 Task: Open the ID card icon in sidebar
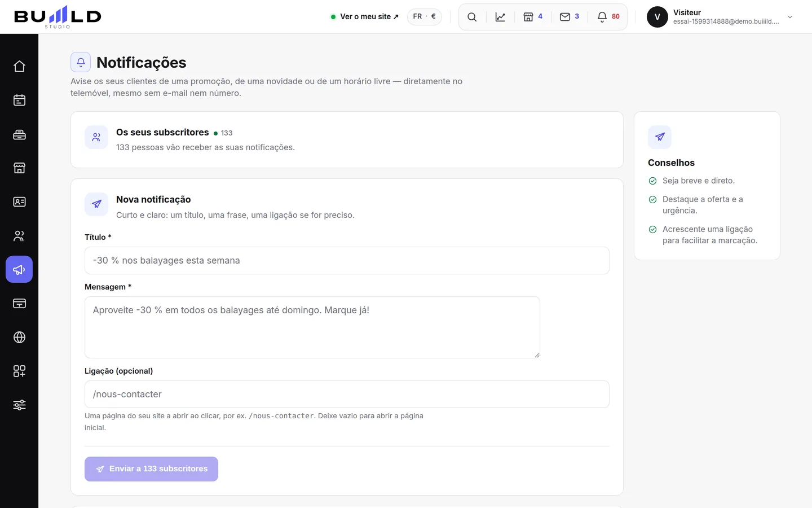19,202
